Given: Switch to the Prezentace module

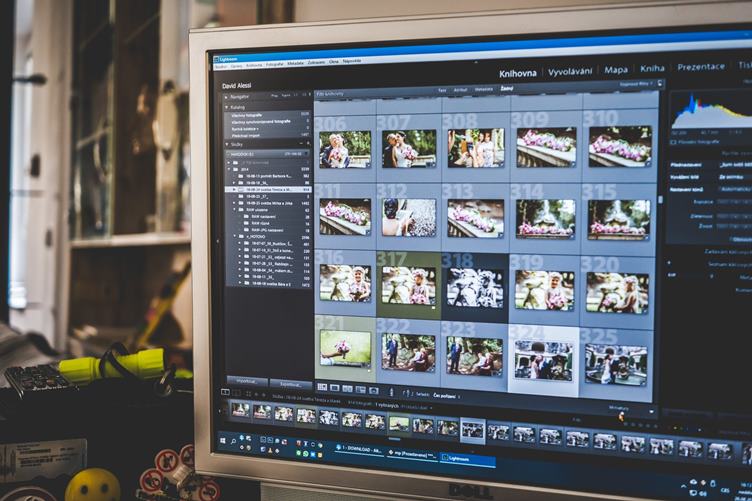Looking at the screenshot, I should click(701, 67).
